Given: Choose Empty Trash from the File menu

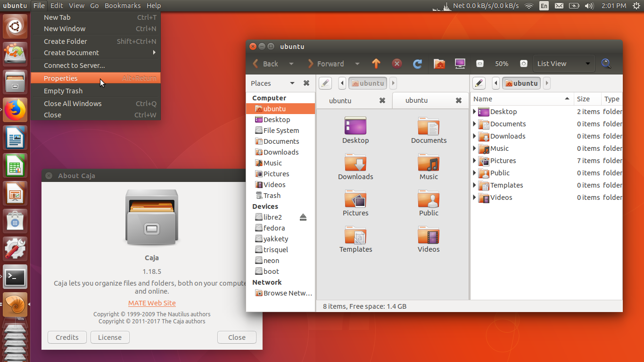Looking at the screenshot, I should [96, 91].
